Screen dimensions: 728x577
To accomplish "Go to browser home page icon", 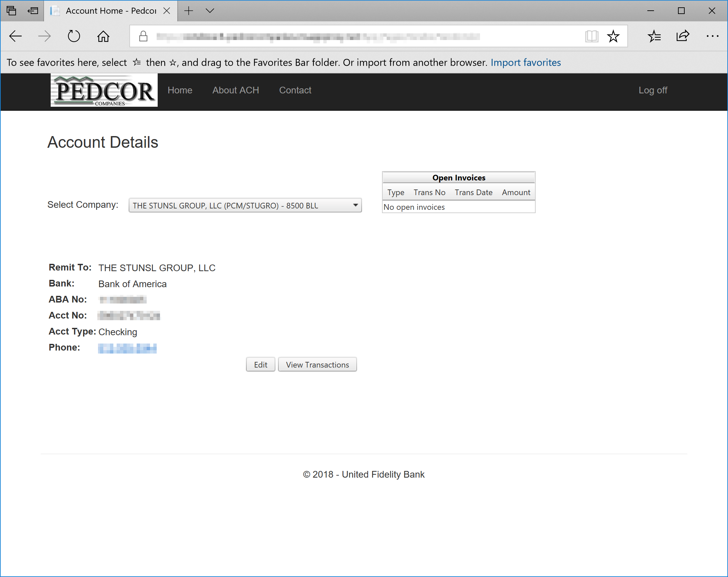I will pos(103,36).
